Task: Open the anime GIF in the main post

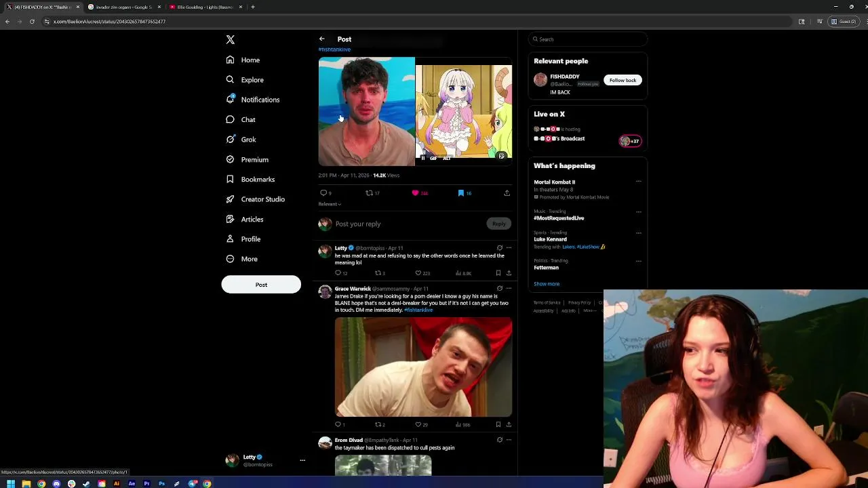Action: coord(464,113)
